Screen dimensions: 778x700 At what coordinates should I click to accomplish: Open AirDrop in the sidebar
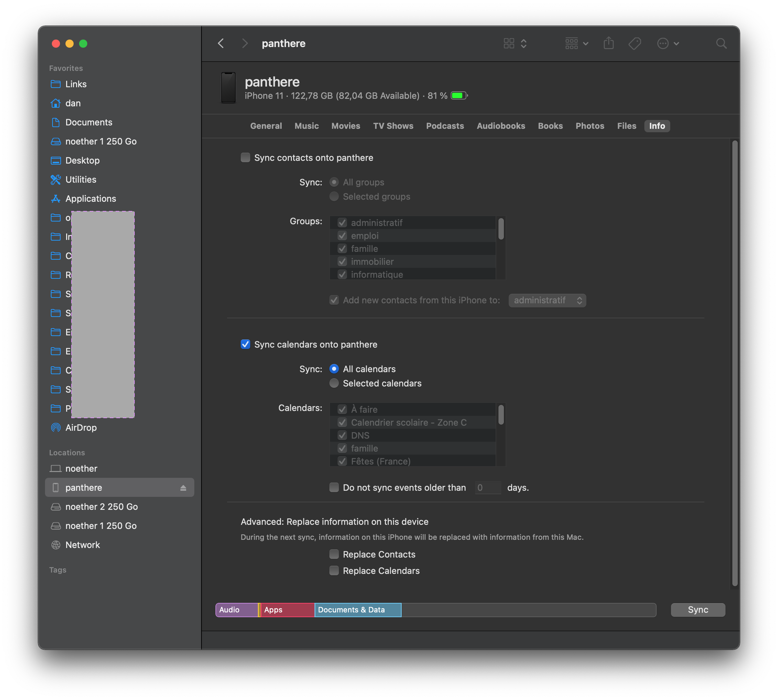point(81,428)
